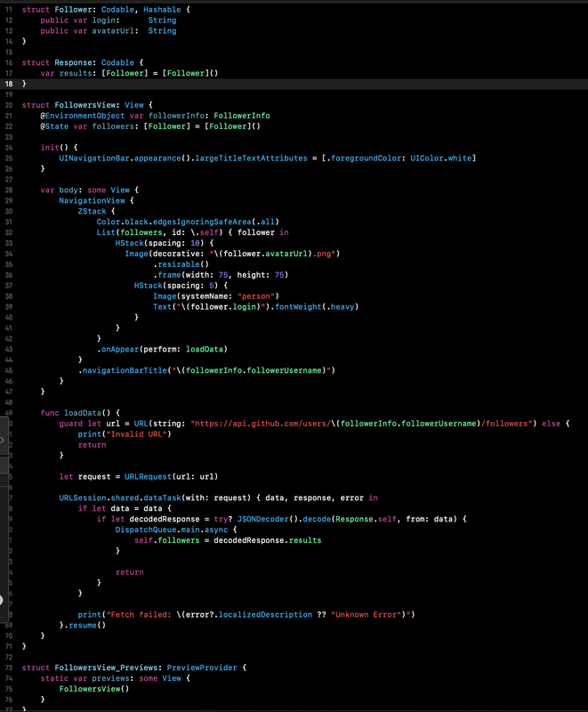The image size is (588, 712).
Task: Click 'Image' before 'systemName:' on line 38
Action: coord(165,296)
